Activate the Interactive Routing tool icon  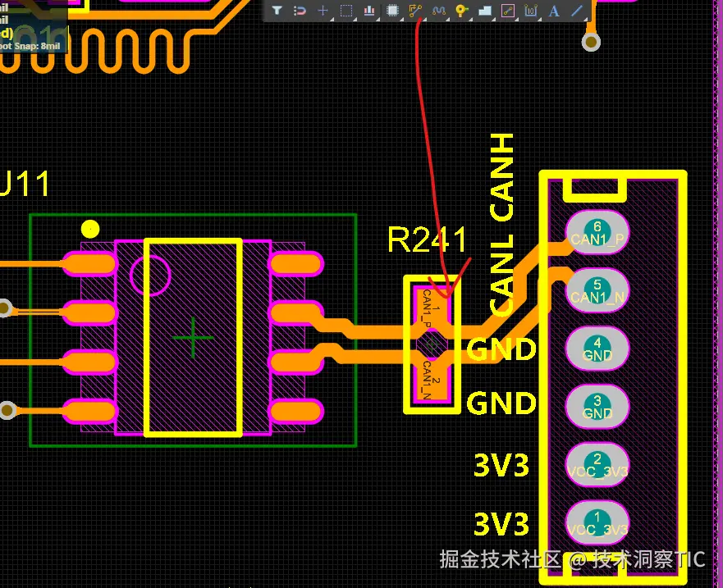coord(415,10)
